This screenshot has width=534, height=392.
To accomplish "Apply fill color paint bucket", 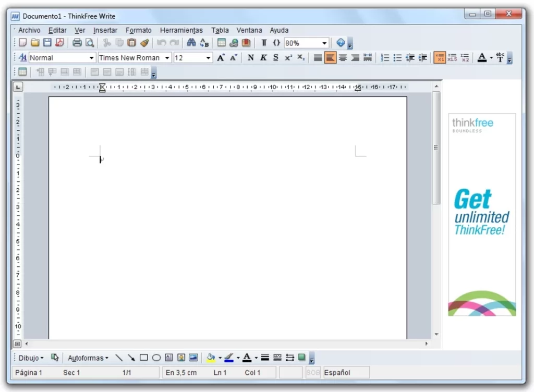I will tap(211, 358).
